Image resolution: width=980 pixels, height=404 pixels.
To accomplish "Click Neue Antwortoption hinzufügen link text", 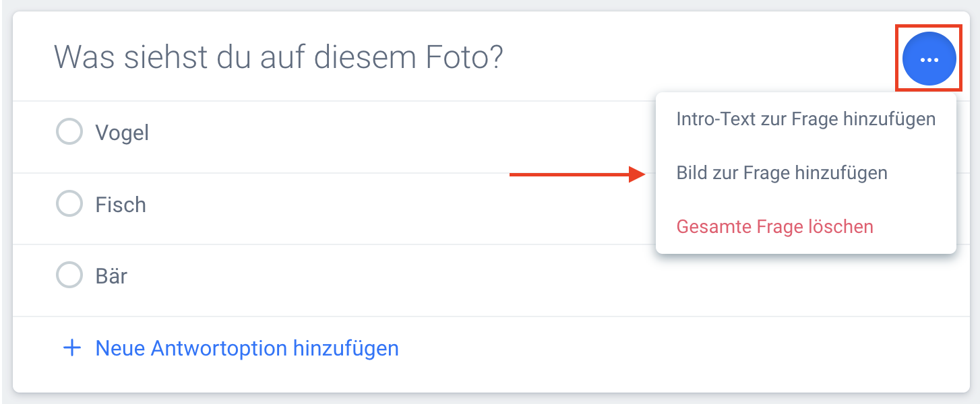I will (x=247, y=348).
